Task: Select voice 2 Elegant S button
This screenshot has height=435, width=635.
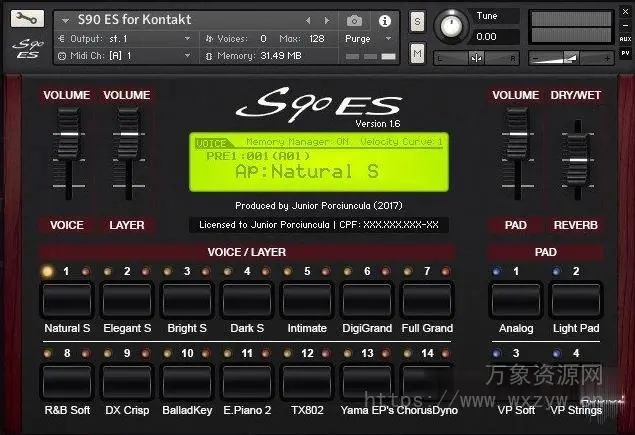Action: click(x=127, y=300)
